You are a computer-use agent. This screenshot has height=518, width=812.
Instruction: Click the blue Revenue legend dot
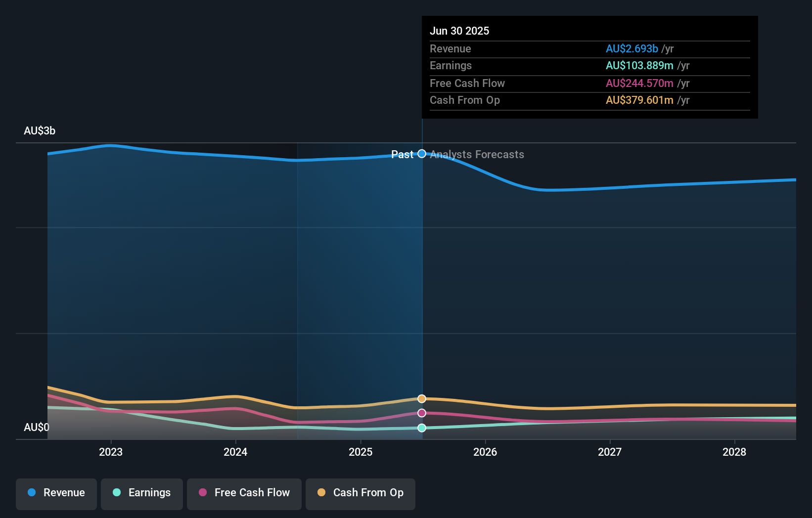coord(33,492)
